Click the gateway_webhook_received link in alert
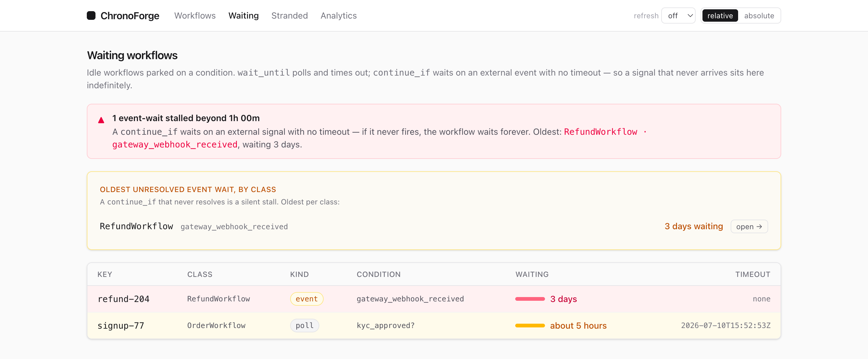868x359 pixels. 175,144
